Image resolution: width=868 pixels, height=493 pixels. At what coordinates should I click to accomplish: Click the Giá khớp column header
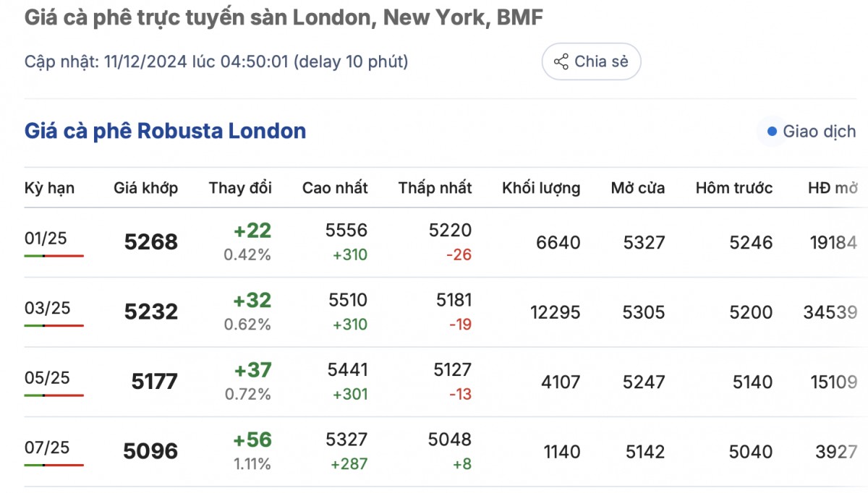pyautogui.click(x=145, y=188)
